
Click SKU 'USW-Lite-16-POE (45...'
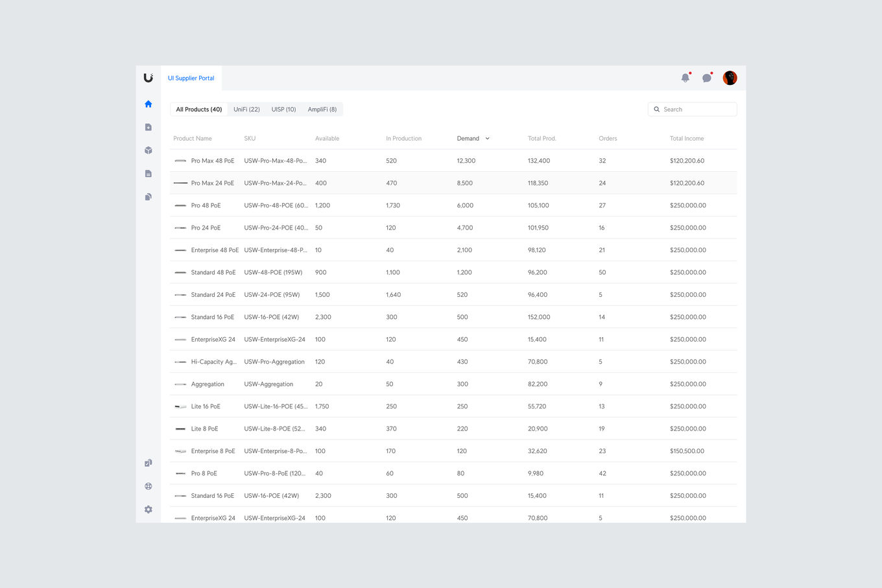[x=276, y=406]
